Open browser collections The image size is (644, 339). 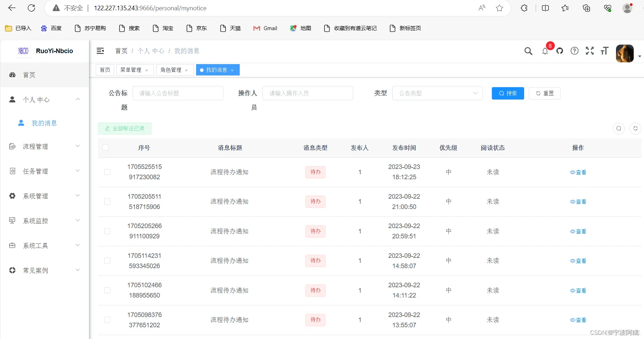(x=587, y=8)
